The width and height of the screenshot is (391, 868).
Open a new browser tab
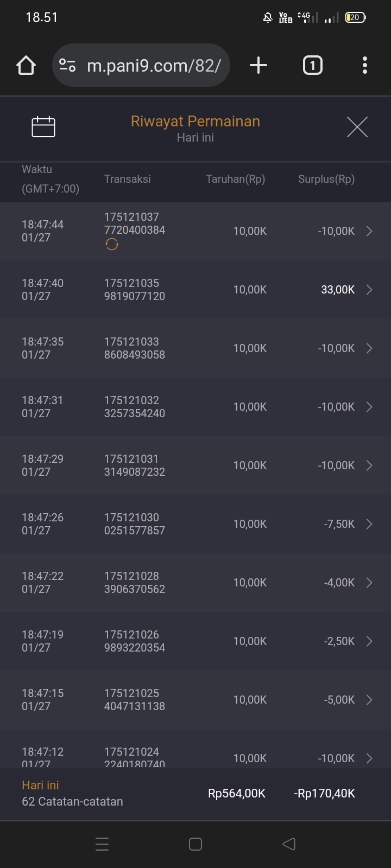(x=258, y=66)
